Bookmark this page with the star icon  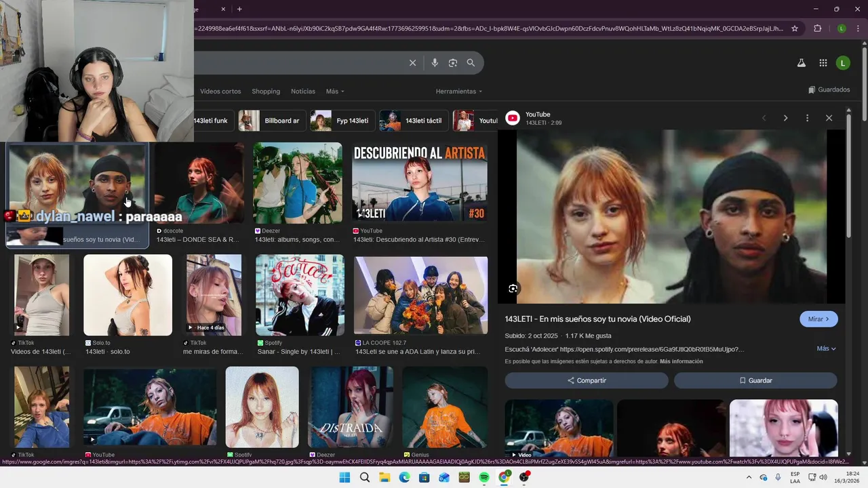tap(795, 28)
